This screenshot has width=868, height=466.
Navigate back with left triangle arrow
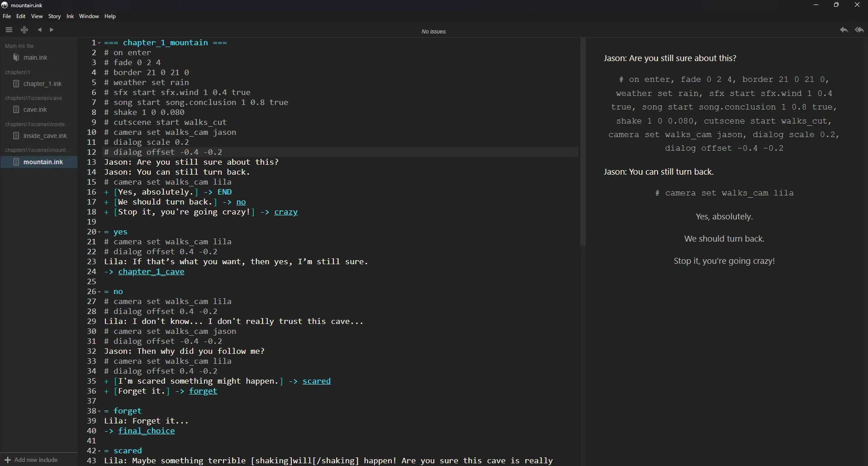tap(40, 30)
